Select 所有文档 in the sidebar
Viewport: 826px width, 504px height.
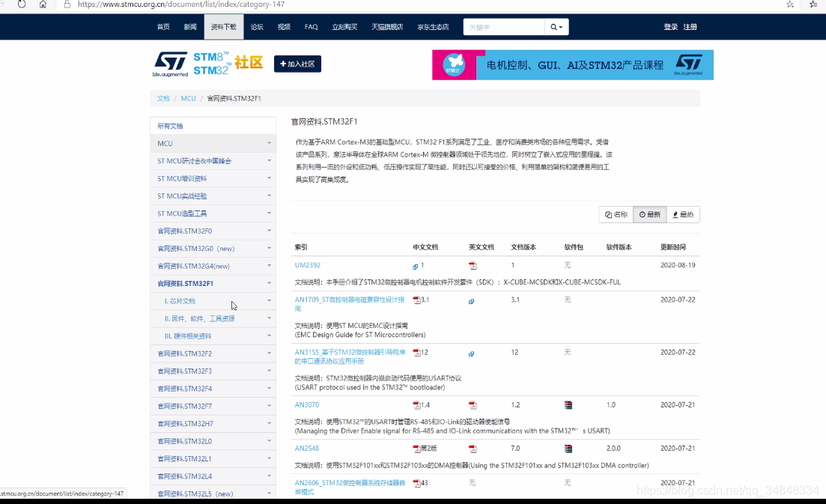(x=213, y=126)
